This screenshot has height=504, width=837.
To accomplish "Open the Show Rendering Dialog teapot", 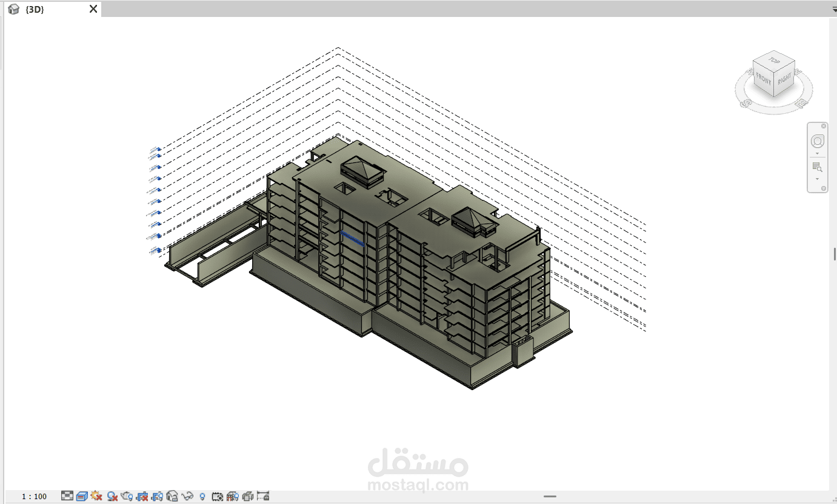I will pyautogui.click(x=127, y=496).
